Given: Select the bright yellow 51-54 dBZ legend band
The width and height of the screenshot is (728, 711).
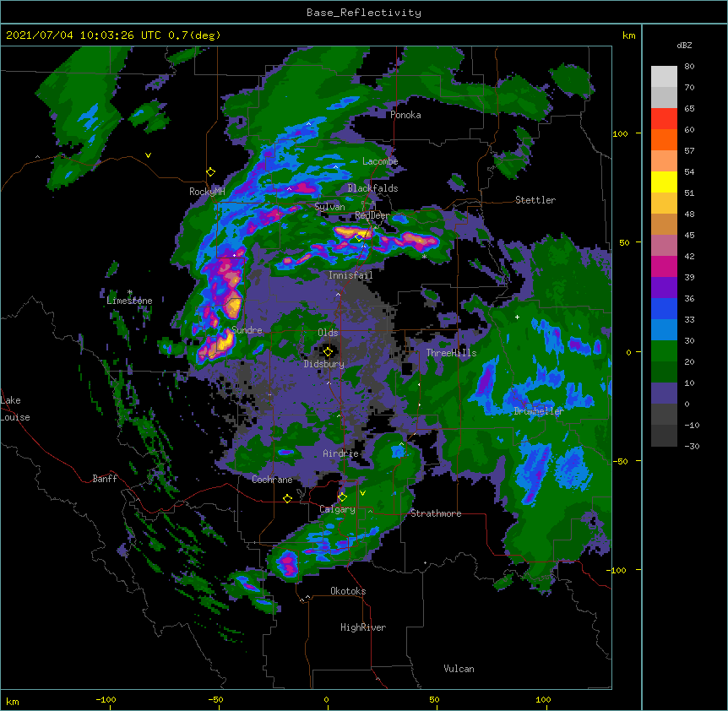Looking at the screenshot, I should point(664,182).
